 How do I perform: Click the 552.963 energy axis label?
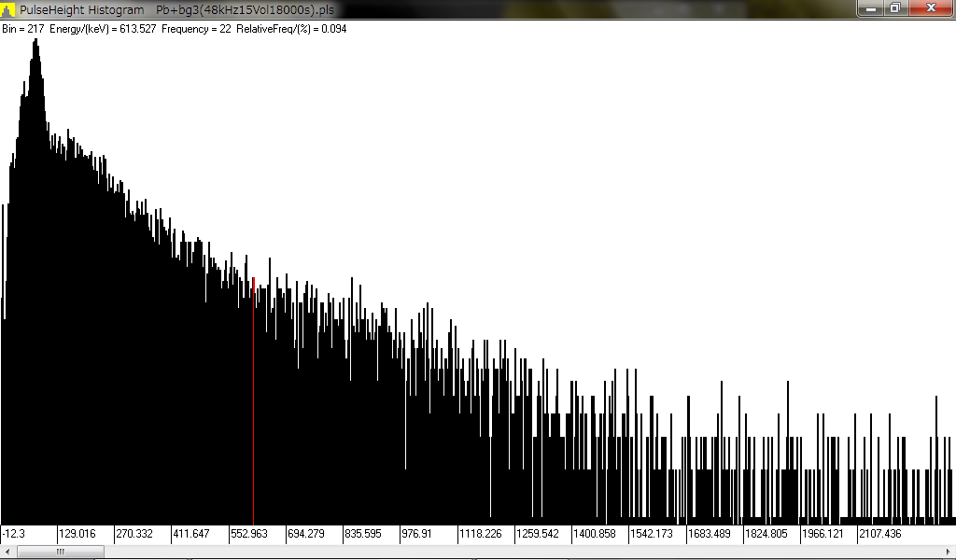248,534
